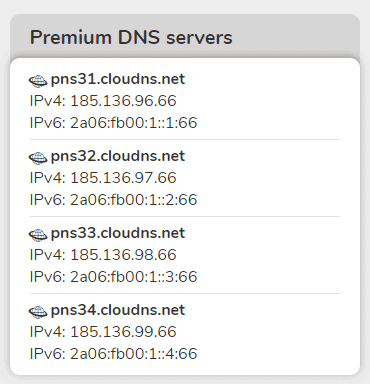The height and width of the screenshot is (384, 370).
Task: Click the IPv6 label under pns32
Action: tap(48, 200)
